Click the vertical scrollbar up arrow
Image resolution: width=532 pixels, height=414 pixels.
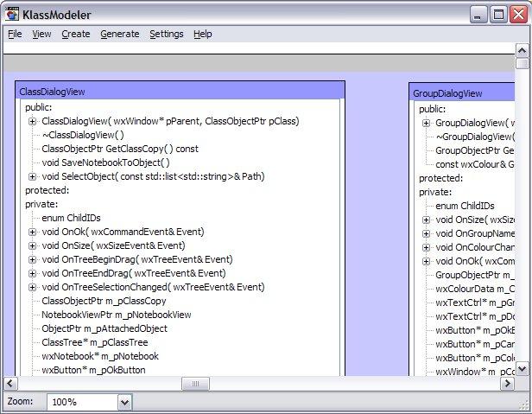[x=522, y=51]
